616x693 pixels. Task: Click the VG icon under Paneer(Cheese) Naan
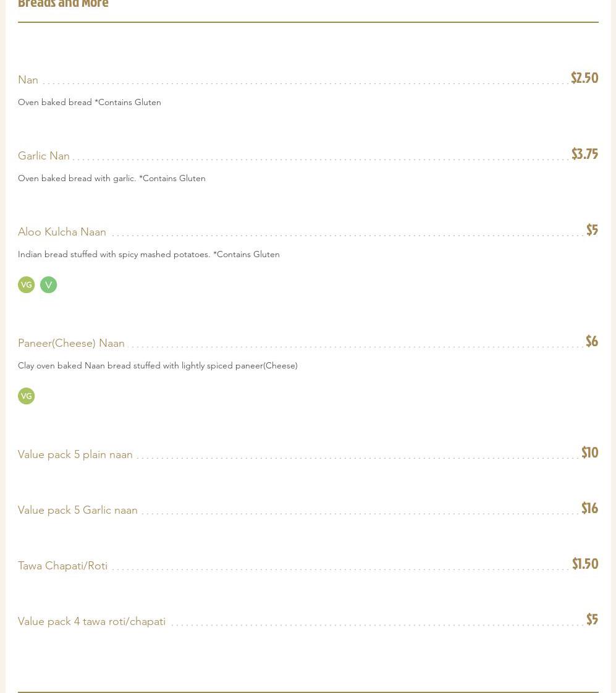tap(26, 396)
